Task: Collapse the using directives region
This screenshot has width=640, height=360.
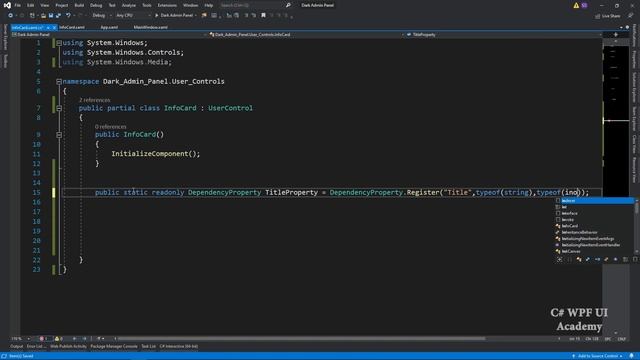Action: click(x=59, y=43)
